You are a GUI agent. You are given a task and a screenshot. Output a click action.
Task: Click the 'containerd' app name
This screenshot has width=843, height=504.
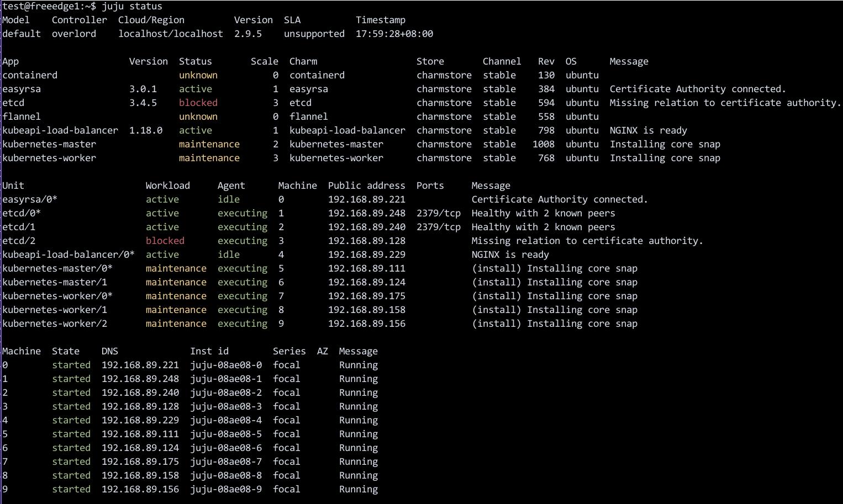[30, 75]
